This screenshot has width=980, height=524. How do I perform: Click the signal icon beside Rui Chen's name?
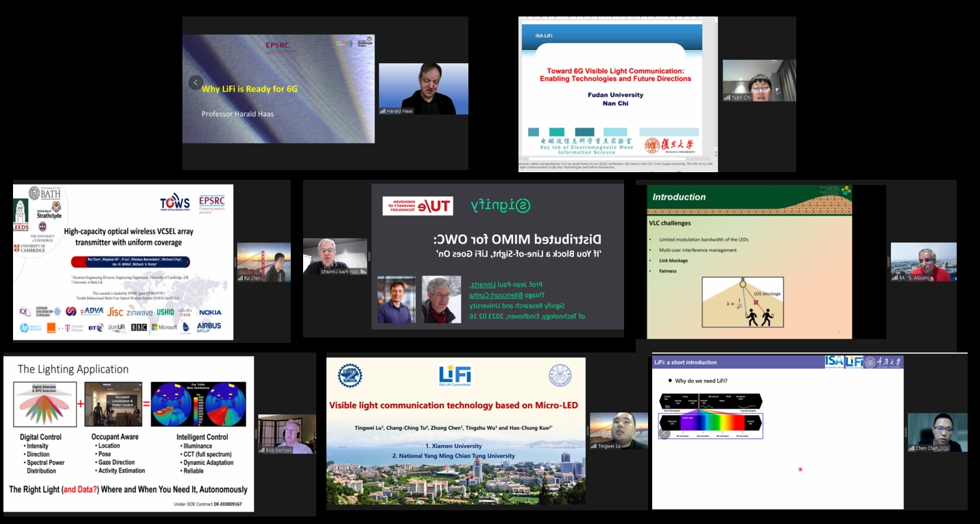(240, 278)
